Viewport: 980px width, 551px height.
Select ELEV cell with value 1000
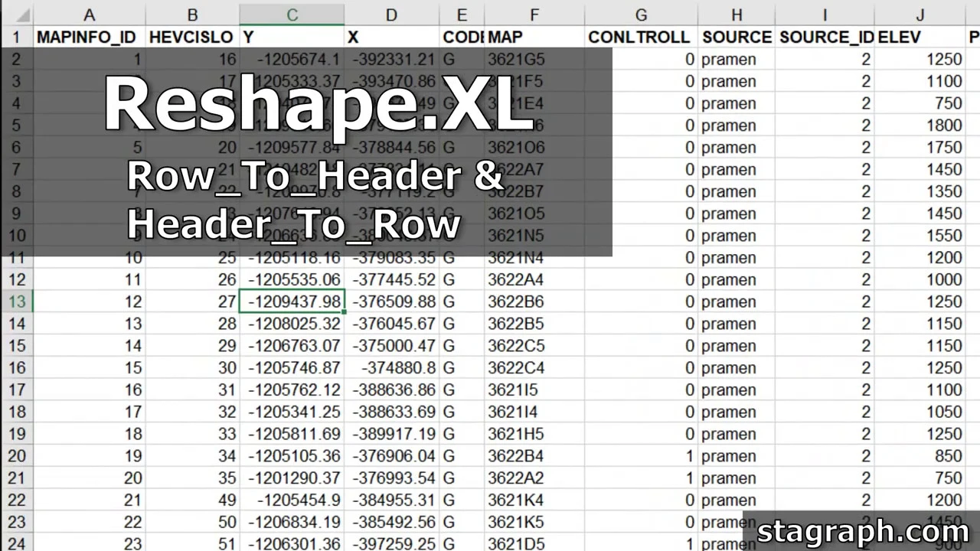tap(920, 279)
